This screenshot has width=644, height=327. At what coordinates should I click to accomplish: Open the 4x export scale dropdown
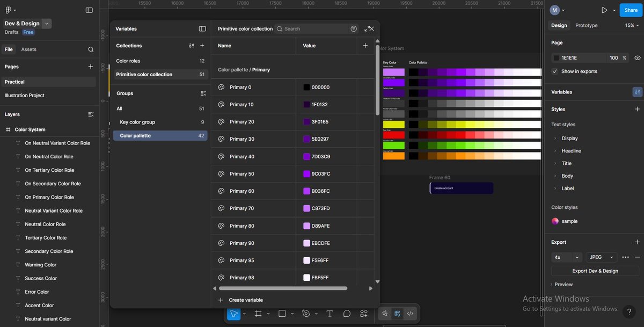566,257
